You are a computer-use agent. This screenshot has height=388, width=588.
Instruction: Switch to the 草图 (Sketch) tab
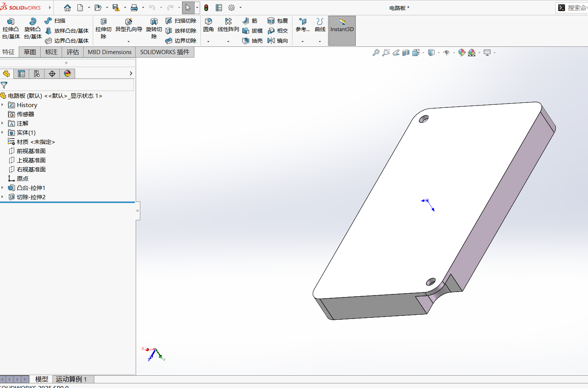click(x=30, y=52)
